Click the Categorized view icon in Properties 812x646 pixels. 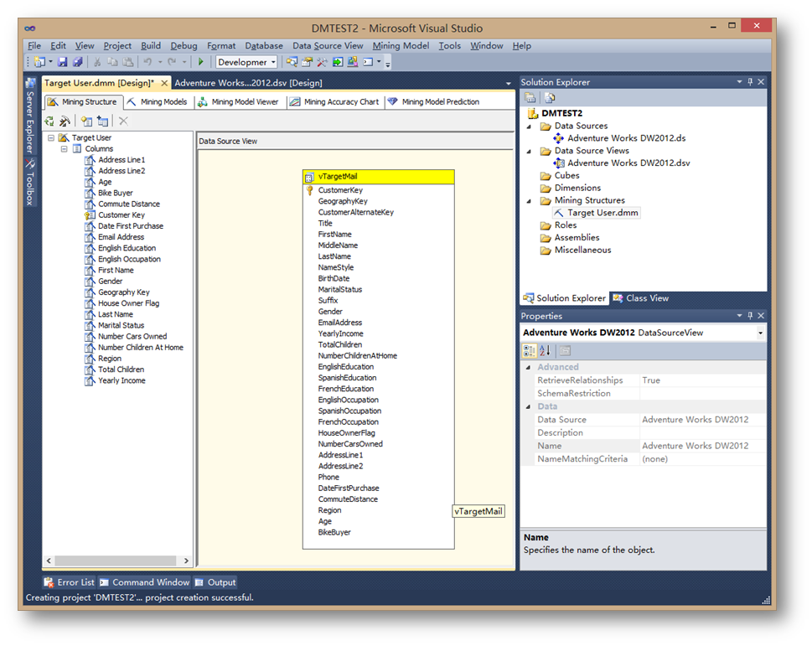(530, 351)
